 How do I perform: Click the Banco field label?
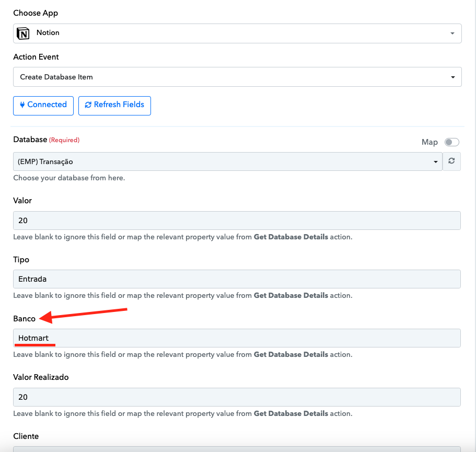point(24,319)
